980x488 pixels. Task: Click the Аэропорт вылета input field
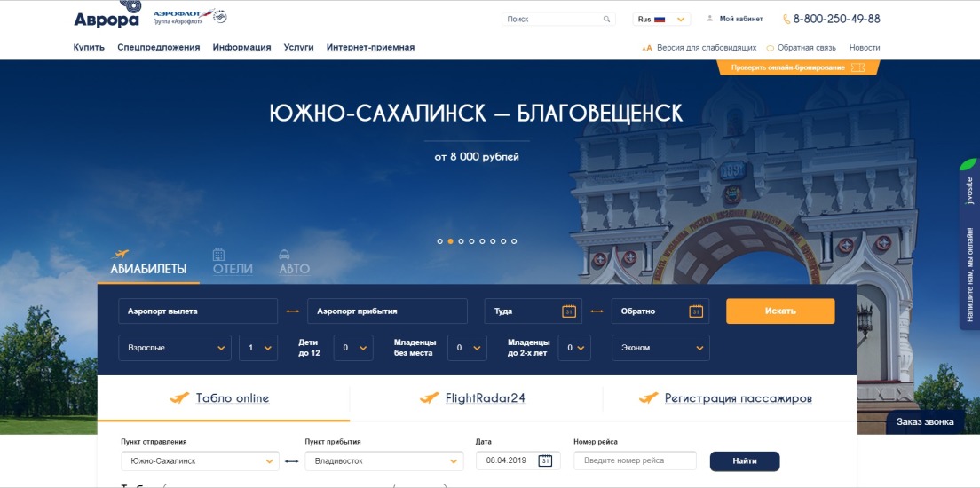198,311
